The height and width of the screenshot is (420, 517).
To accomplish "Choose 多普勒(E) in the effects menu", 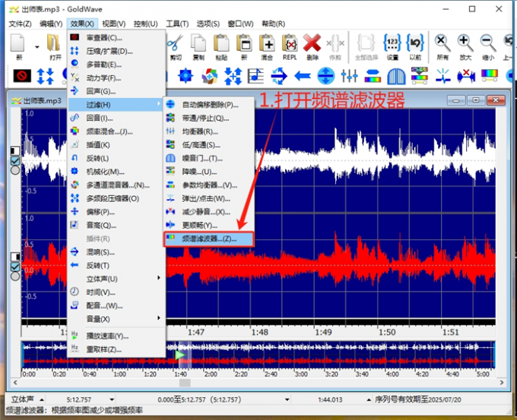I will tap(116, 65).
